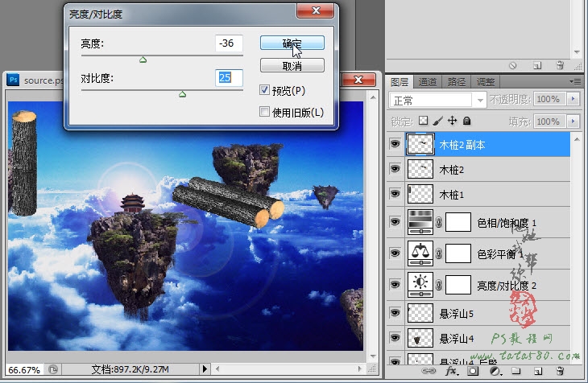Click the 亮度 slider handle
The height and width of the screenshot is (383, 588).
143,60
